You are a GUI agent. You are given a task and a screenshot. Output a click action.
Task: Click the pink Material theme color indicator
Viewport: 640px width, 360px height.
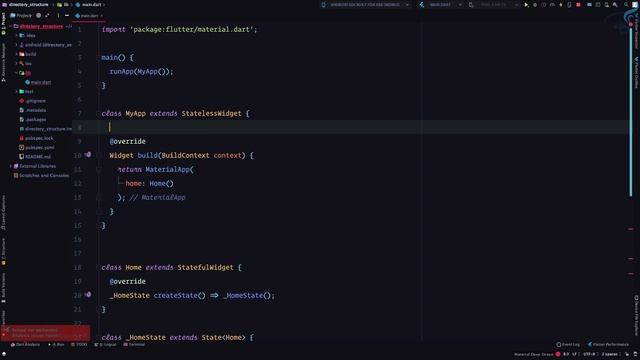(x=558, y=354)
